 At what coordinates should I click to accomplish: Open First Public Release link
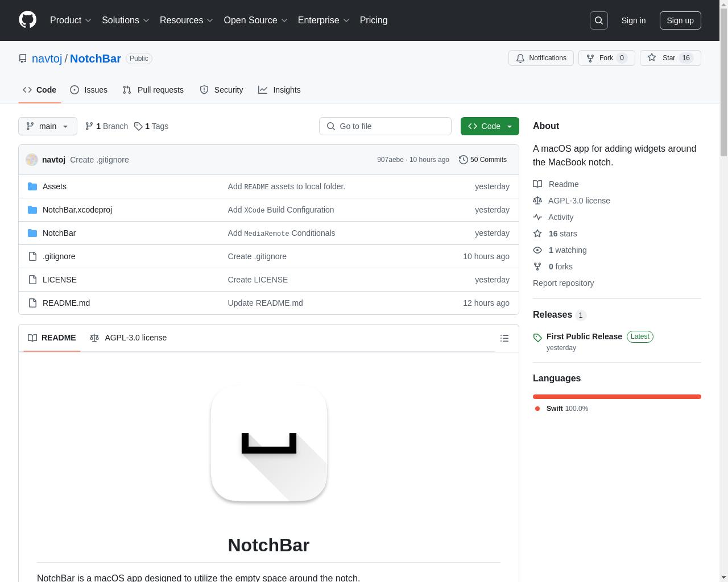click(584, 336)
